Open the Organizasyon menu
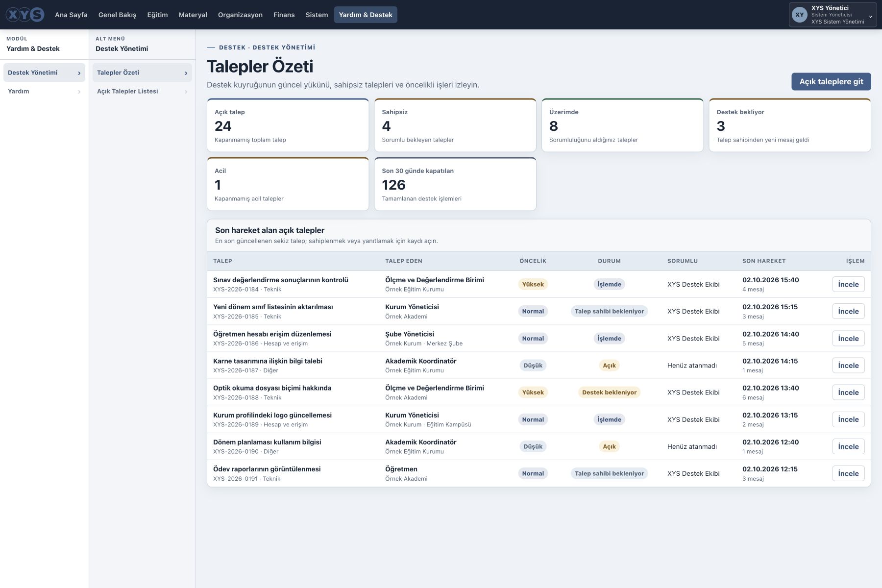 (x=240, y=15)
